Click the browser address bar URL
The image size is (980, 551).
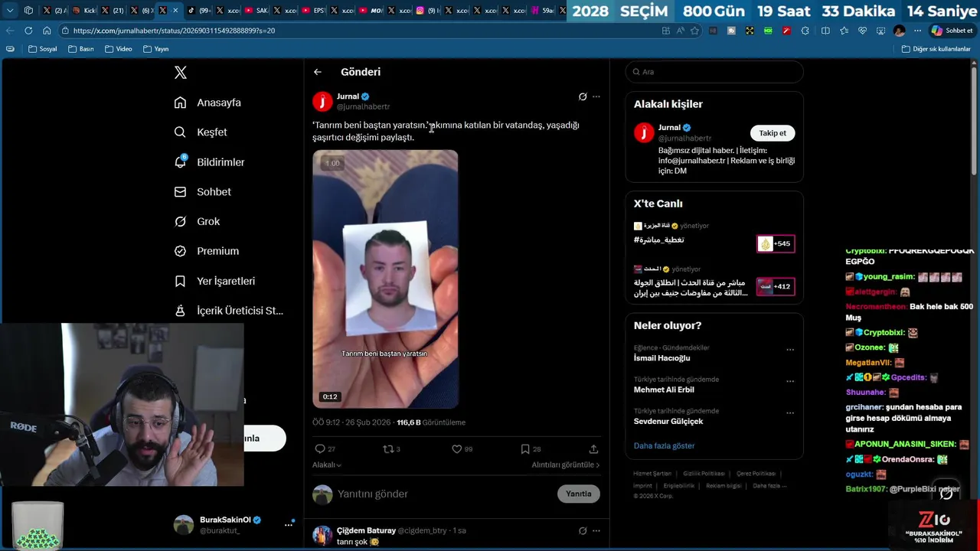(175, 31)
